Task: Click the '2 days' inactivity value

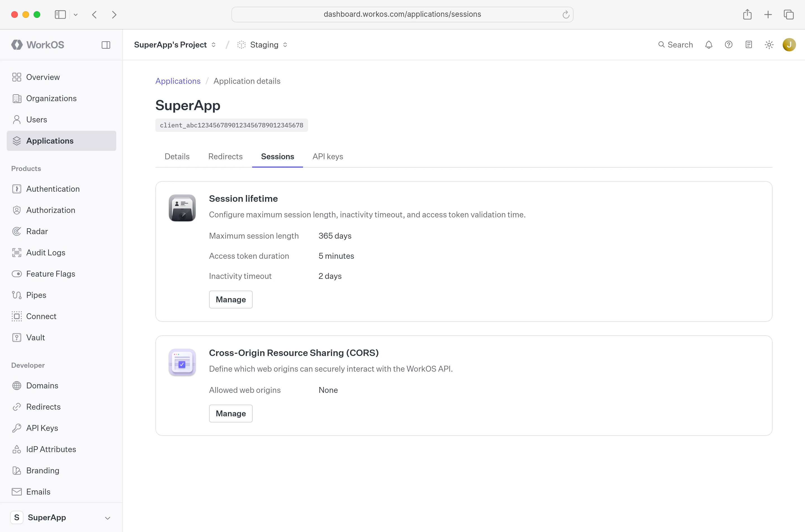Action: point(330,276)
